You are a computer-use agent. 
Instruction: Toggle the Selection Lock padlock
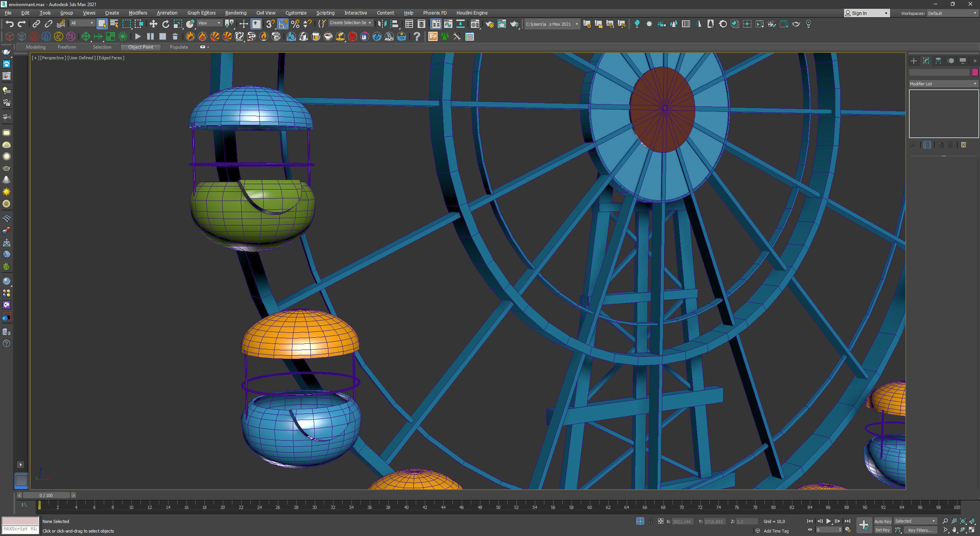click(x=650, y=521)
